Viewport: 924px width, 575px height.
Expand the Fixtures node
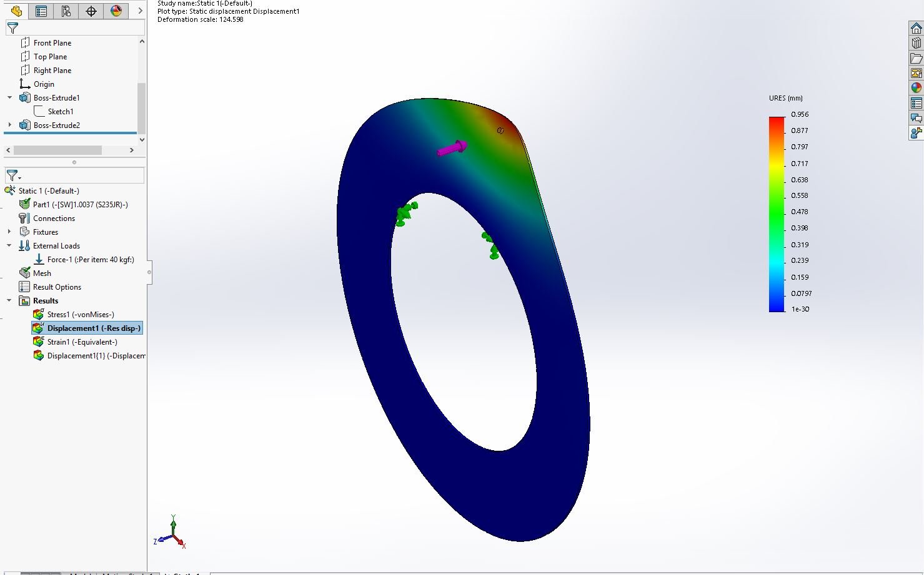[8, 232]
